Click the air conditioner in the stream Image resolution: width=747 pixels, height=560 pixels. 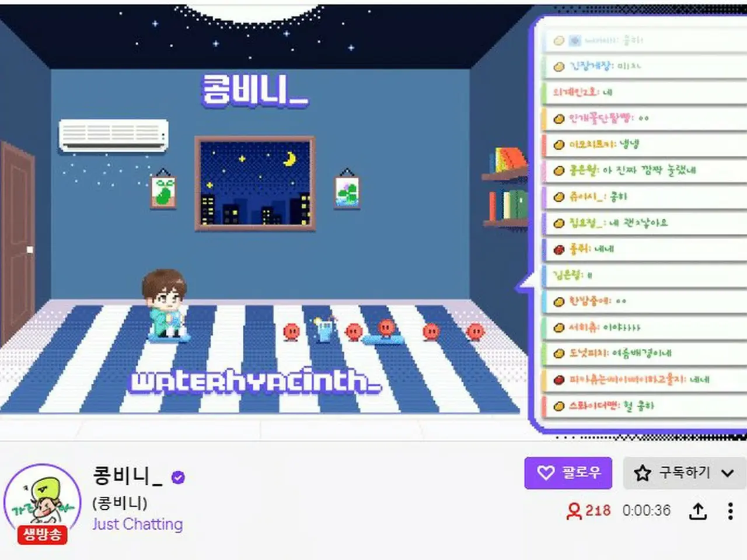click(x=113, y=135)
